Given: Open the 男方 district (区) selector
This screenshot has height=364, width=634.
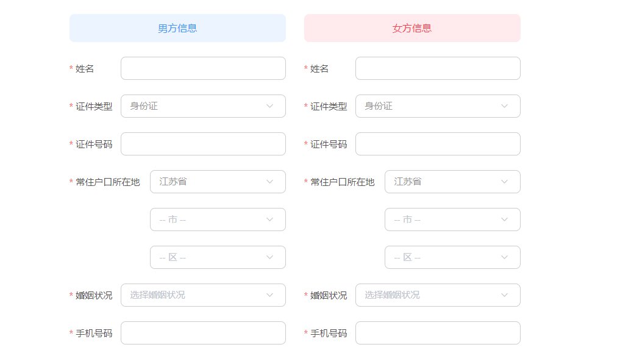Looking at the screenshot, I should [x=218, y=257].
